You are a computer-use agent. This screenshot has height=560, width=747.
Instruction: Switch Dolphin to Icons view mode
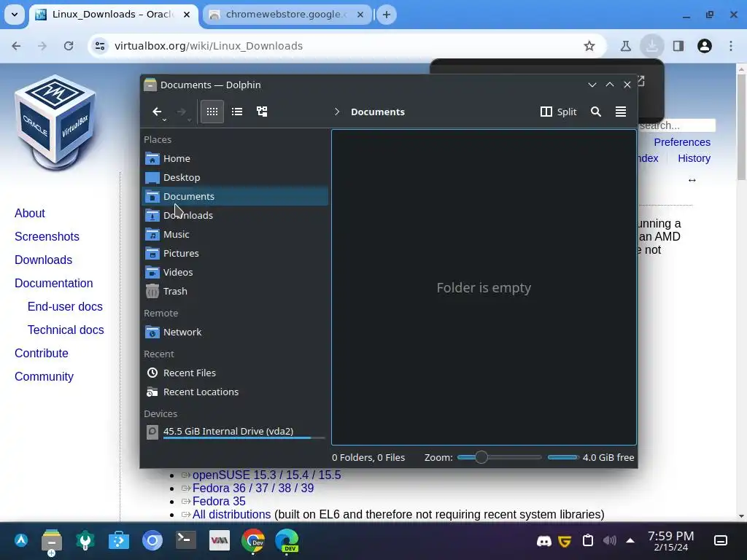212,112
